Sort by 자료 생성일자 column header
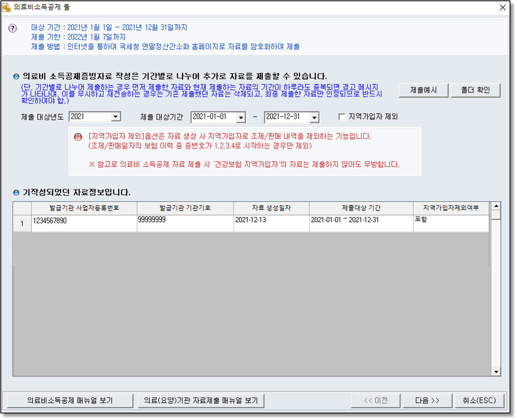The width and height of the screenshot is (517, 420). [271, 208]
